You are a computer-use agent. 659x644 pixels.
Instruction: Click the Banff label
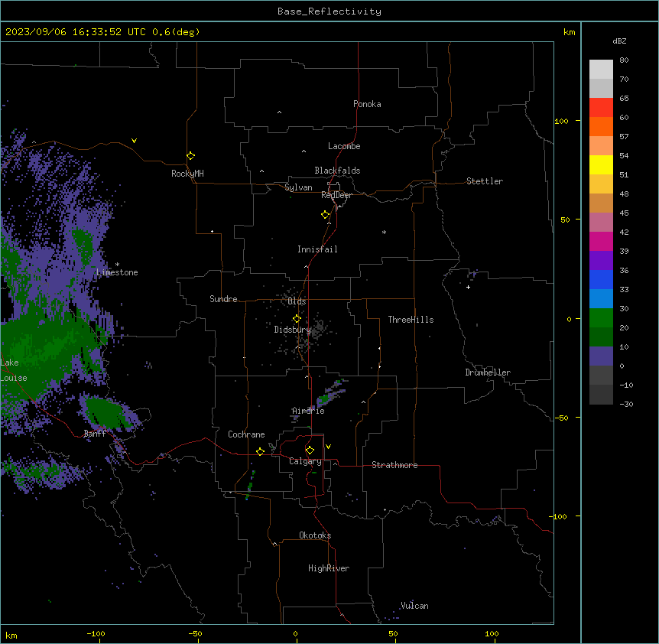[x=95, y=434]
